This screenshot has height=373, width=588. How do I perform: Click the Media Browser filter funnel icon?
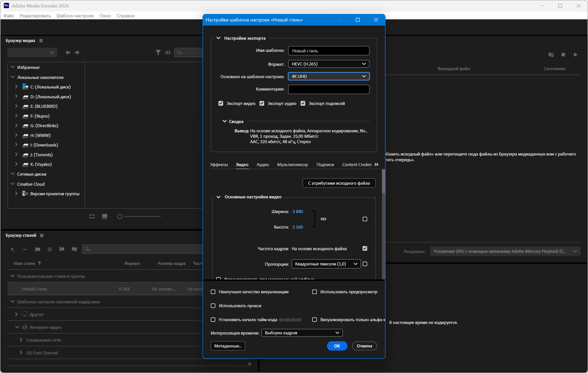tap(158, 53)
